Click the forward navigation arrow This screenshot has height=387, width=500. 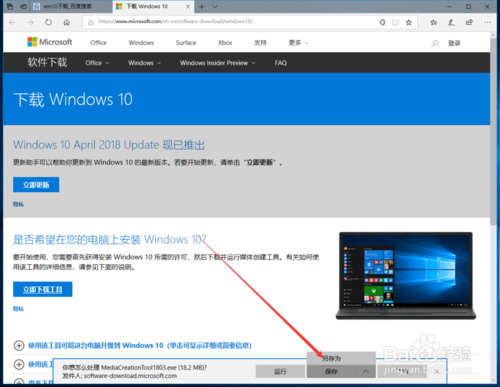(x=30, y=22)
